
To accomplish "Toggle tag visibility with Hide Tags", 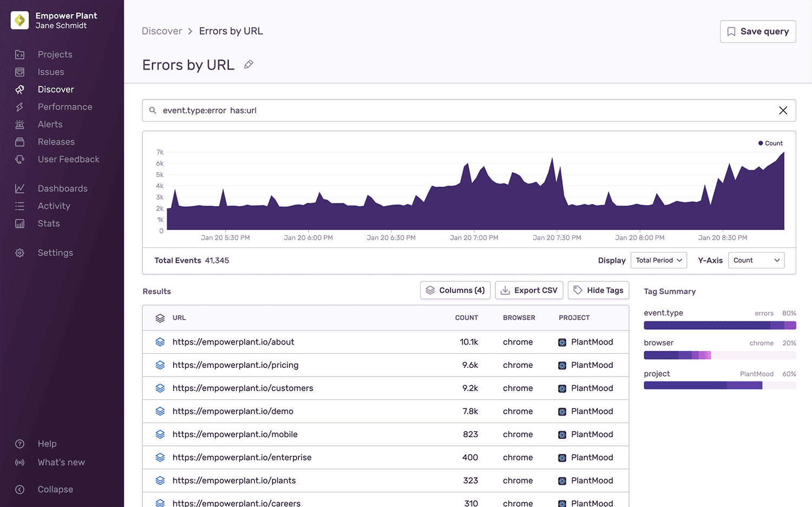I will click(x=598, y=290).
